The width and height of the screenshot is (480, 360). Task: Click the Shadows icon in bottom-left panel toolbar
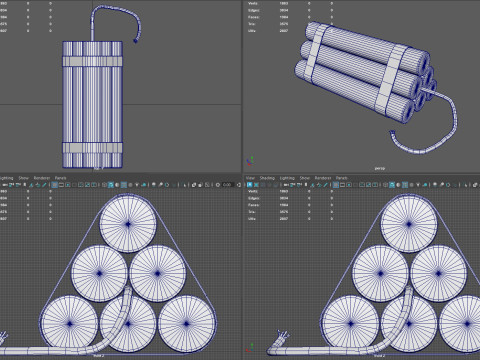coord(144,185)
